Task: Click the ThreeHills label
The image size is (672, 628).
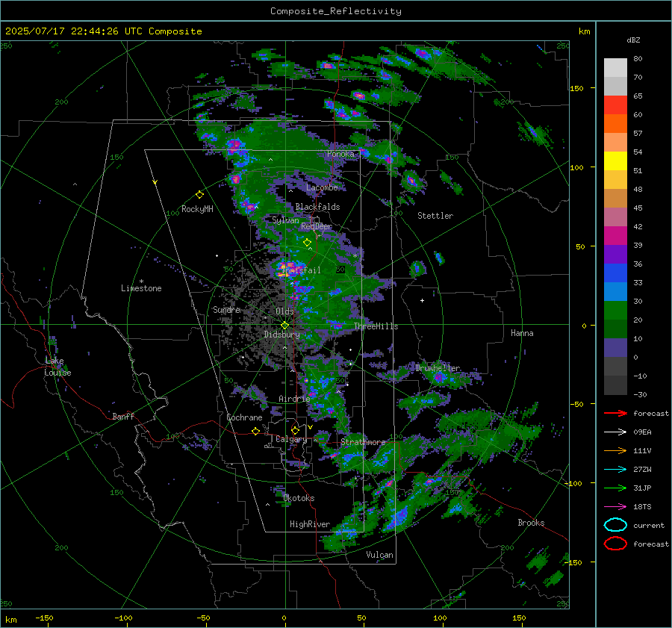Action: click(376, 326)
